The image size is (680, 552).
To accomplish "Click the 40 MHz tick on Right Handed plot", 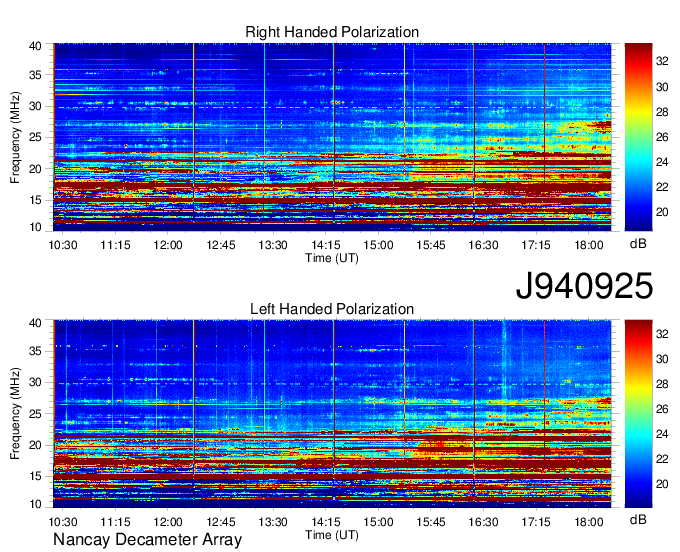I will point(35,46).
